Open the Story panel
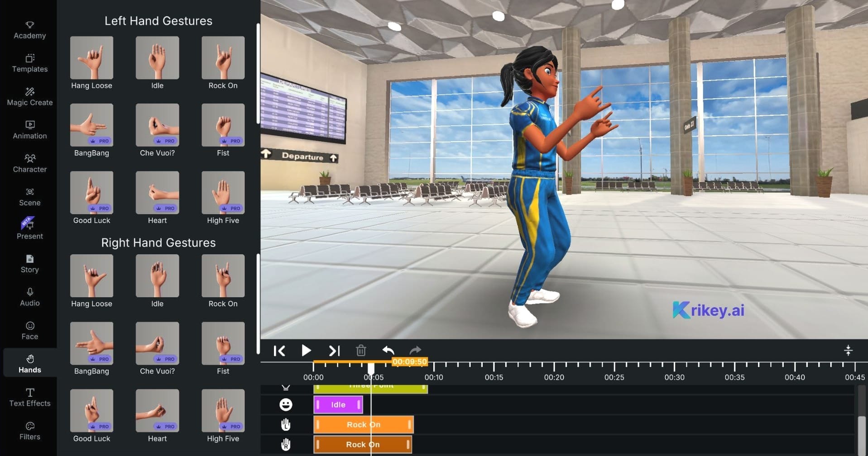Image resolution: width=868 pixels, height=456 pixels. [29, 264]
